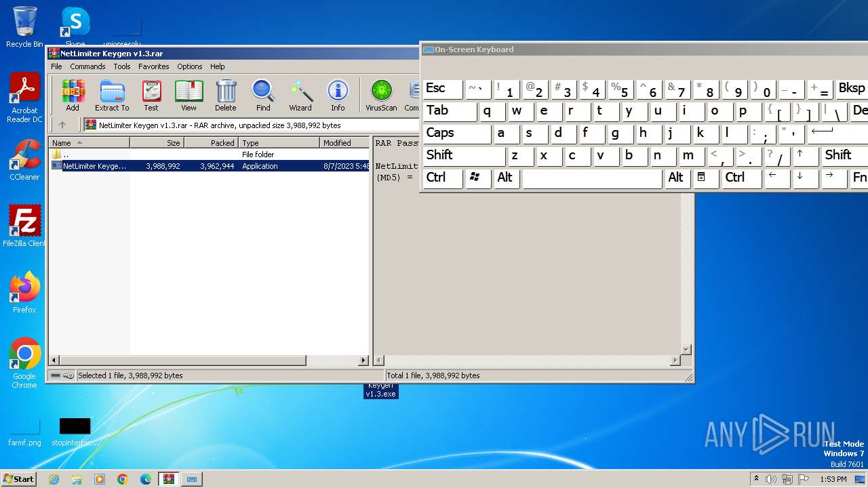Click the taskbar clock 1:53 PM
This screenshot has width=868, height=488.
[833, 479]
